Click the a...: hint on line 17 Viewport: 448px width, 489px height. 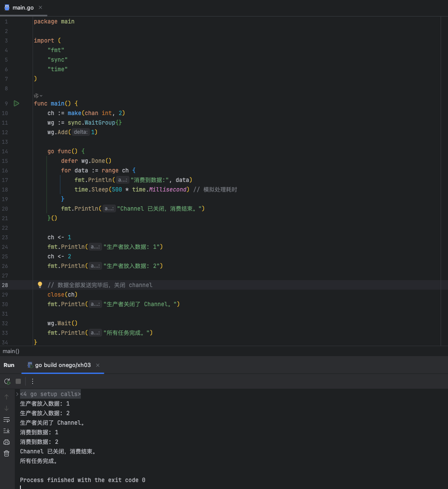[x=123, y=180]
